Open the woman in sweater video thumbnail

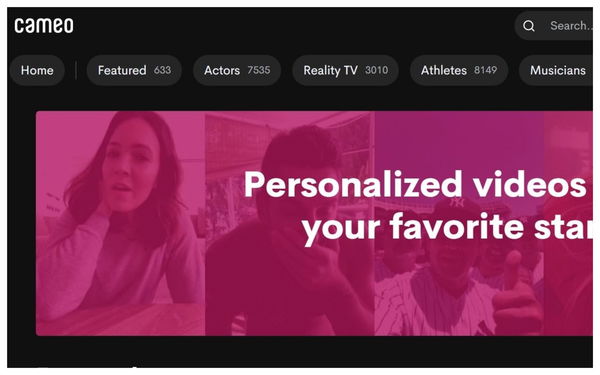point(121,223)
